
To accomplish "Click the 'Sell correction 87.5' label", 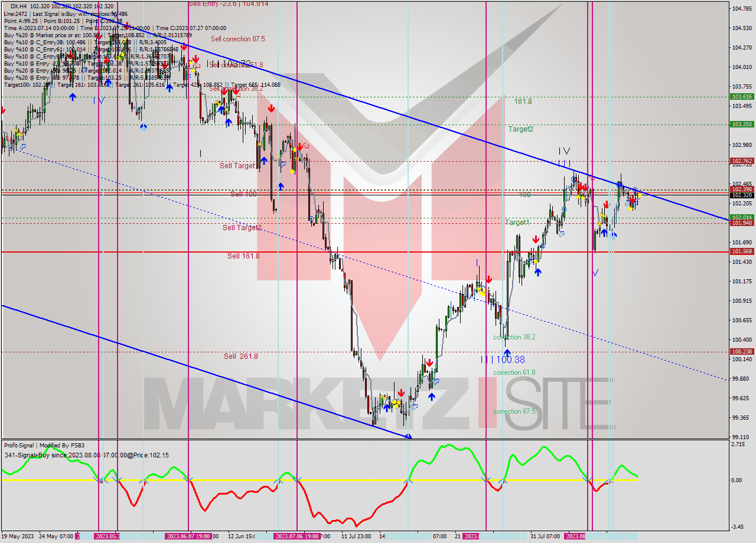I will [x=238, y=39].
